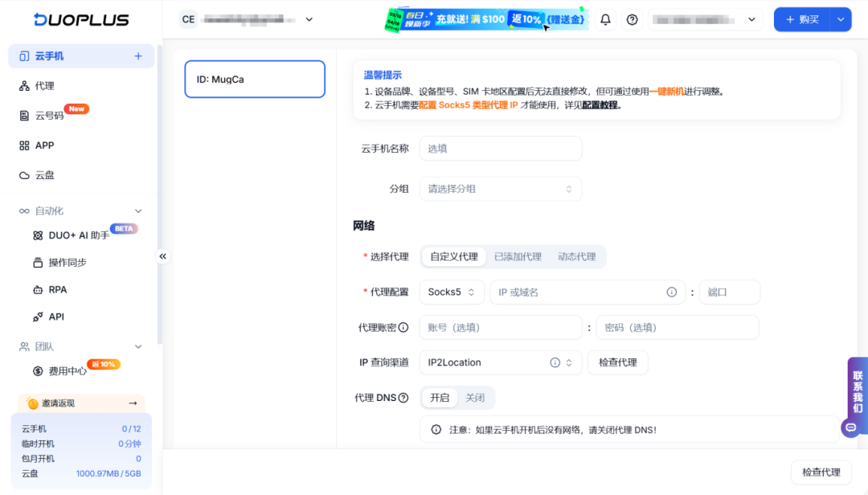Viewport: 868px width, 495px height.
Task: Disable 代理 DNS by selecting 关闭
Action: (x=474, y=397)
